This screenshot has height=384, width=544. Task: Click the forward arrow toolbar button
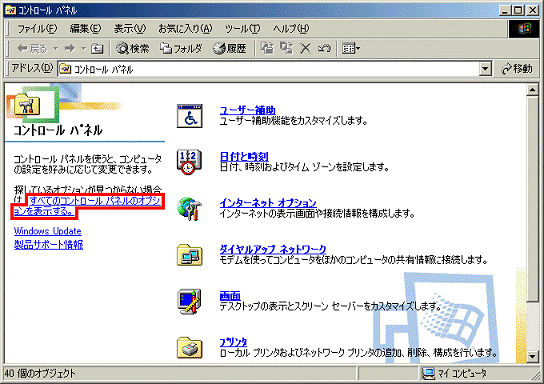pyautogui.click(x=70, y=49)
